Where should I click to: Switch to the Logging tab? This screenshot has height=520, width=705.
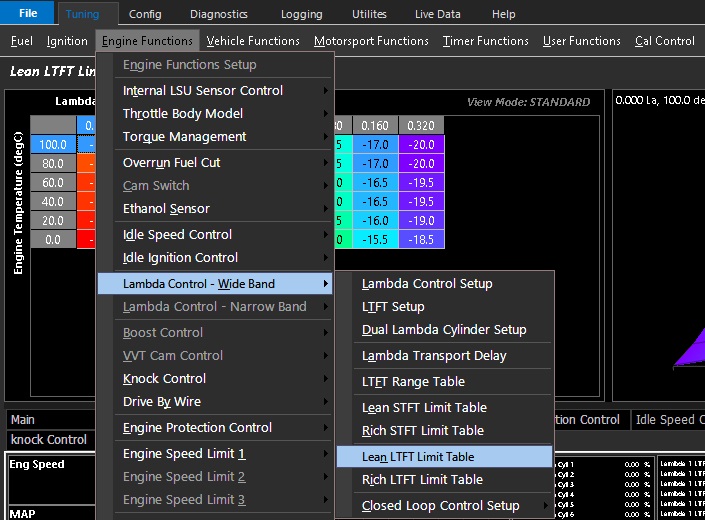(x=301, y=15)
